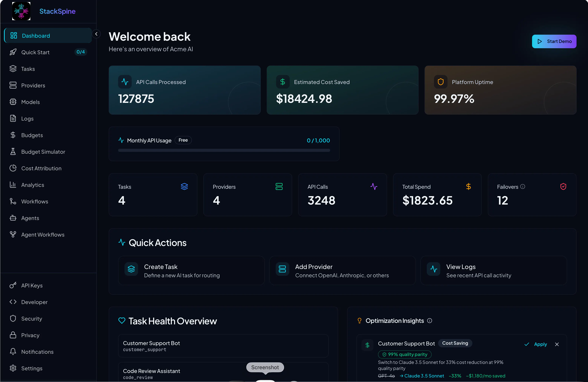Open the Tasks stat card showing 4
Screen dimensions: 588x382
tap(153, 195)
